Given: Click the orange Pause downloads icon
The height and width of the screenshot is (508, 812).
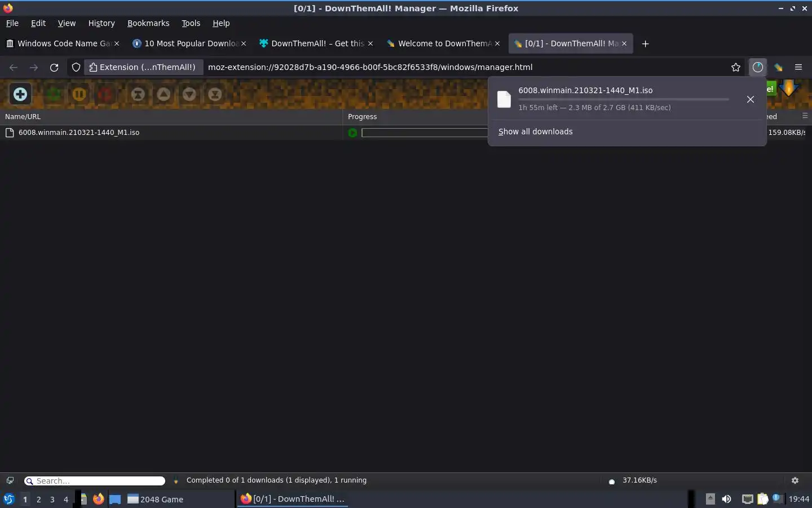Looking at the screenshot, I should tap(79, 94).
